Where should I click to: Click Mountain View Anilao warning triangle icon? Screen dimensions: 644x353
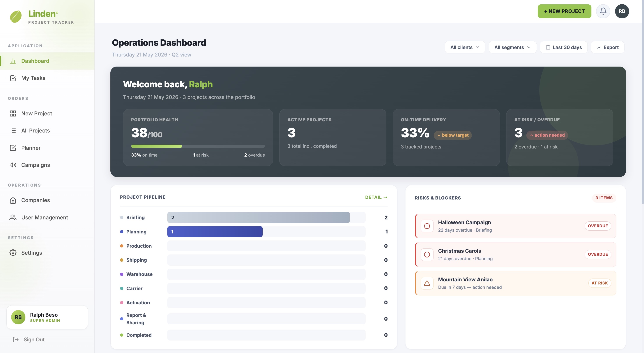(x=427, y=283)
